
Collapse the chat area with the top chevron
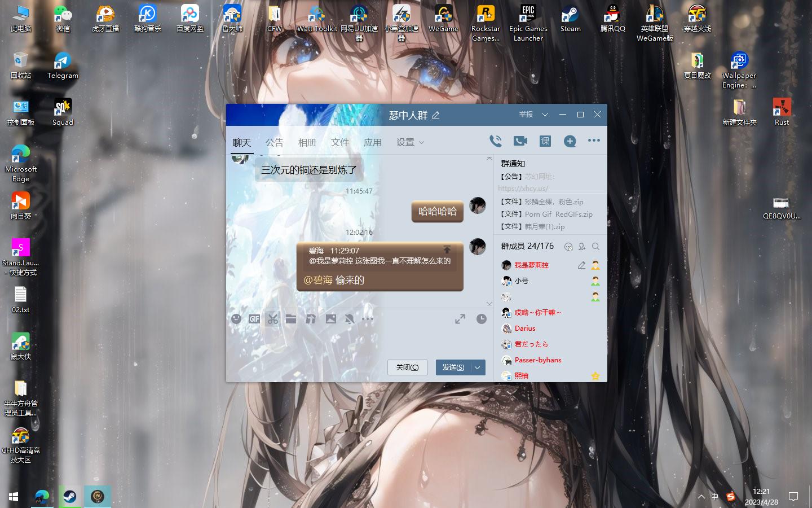point(489,159)
